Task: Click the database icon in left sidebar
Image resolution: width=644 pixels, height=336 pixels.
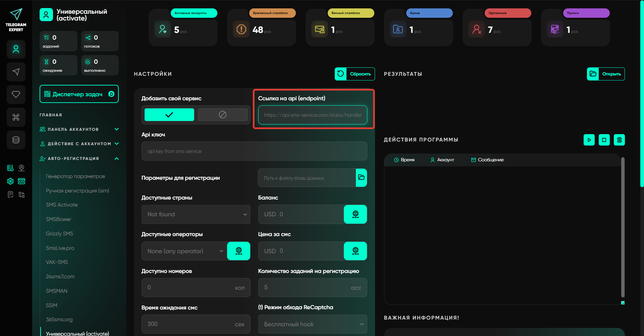Action: tap(16, 140)
